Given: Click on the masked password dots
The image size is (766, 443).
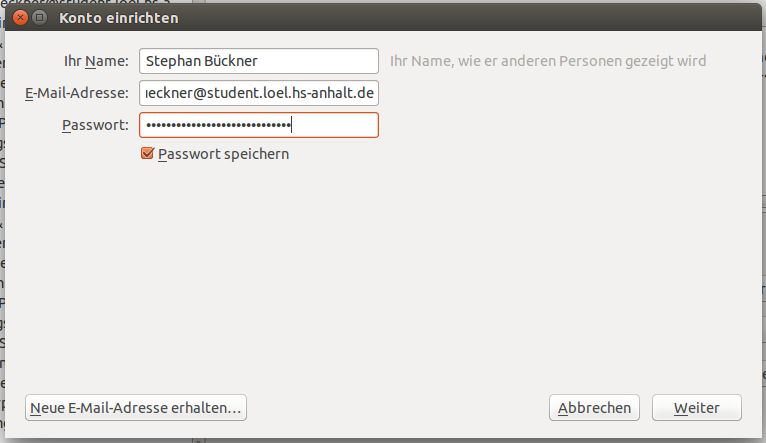Looking at the screenshot, I should 217,125.
